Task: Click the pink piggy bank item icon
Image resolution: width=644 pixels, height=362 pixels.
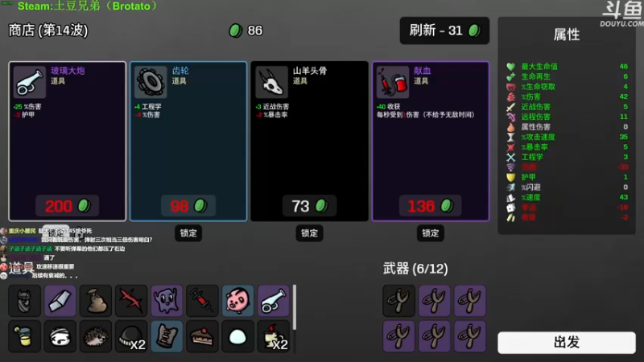Action: click(x=237, y=301)
